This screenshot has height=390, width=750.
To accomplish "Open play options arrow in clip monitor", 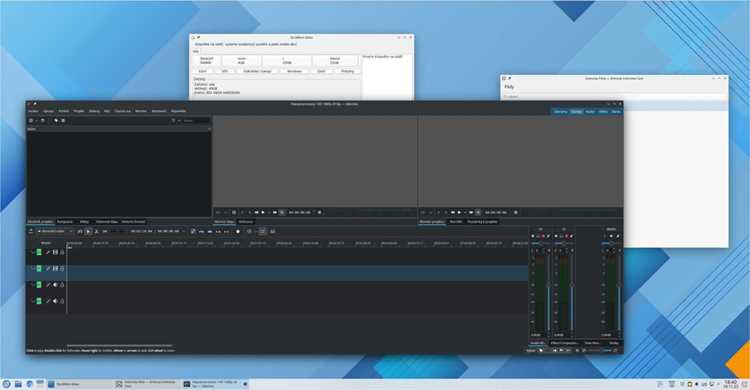I will click(269, 212).
